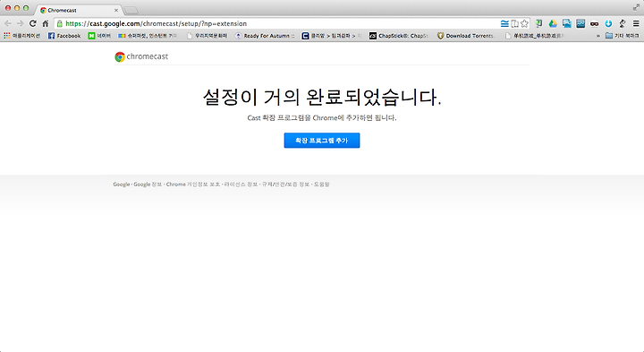Open the 도움말 help footer link
644x352 pixels.
coord(322,185)
